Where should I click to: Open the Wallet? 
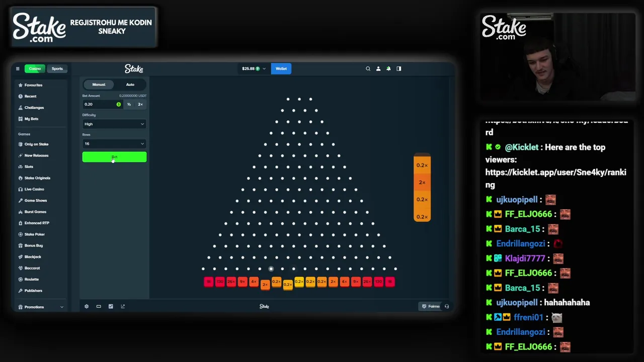[281, 68]
